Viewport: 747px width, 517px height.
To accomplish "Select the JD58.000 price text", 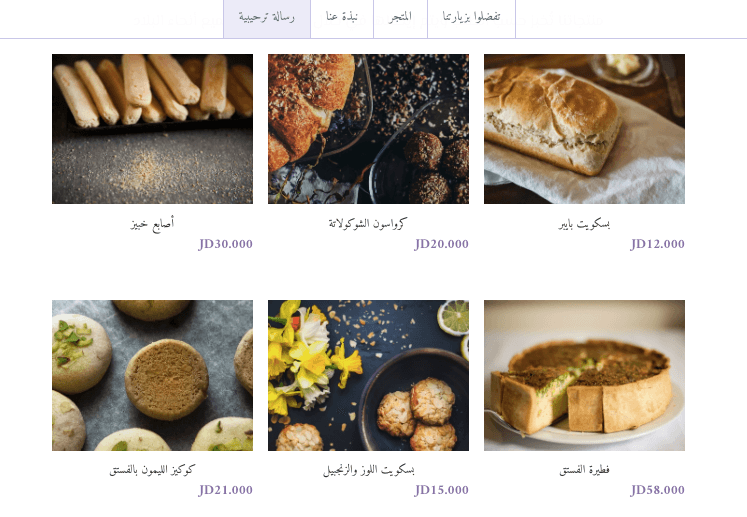I will (x=657, y=490).
